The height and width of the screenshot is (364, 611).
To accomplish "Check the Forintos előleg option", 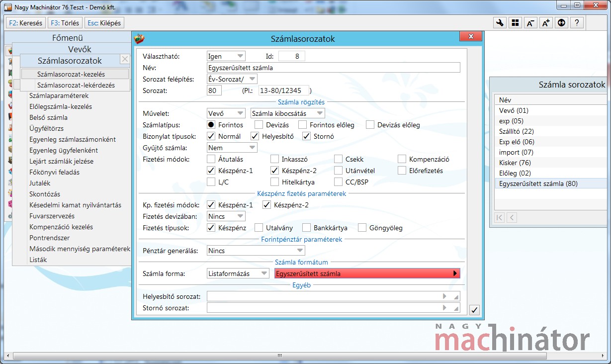I will [x=302, y=125].
